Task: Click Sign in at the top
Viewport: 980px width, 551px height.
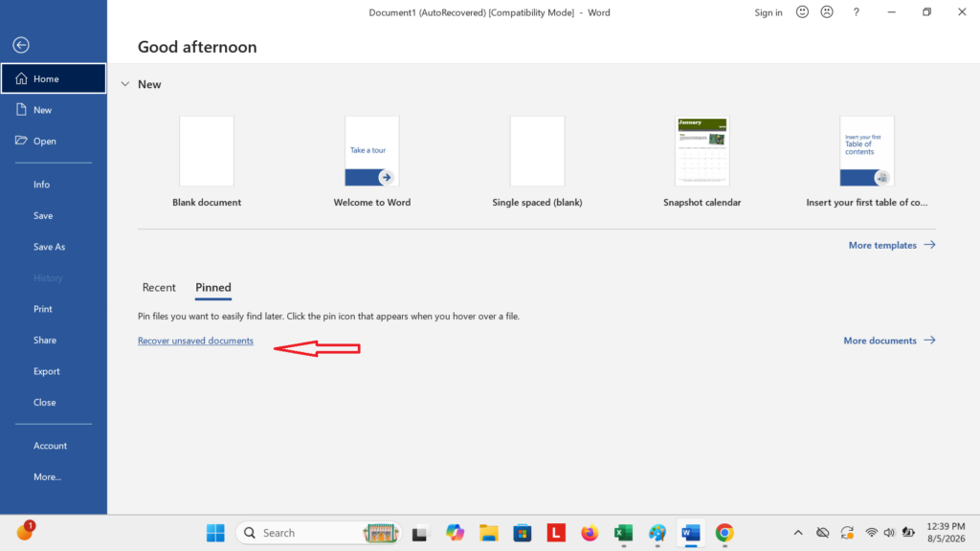Action: click(768, 12)
